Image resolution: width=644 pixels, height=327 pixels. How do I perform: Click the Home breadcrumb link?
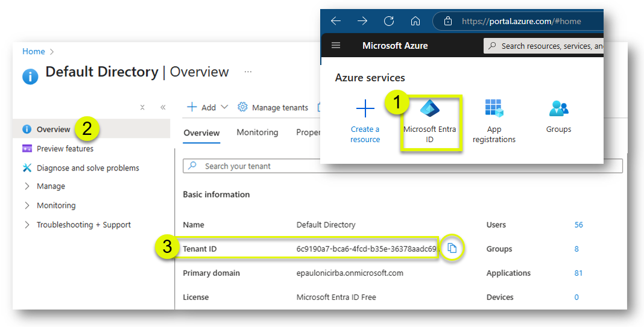click(34, 51)
